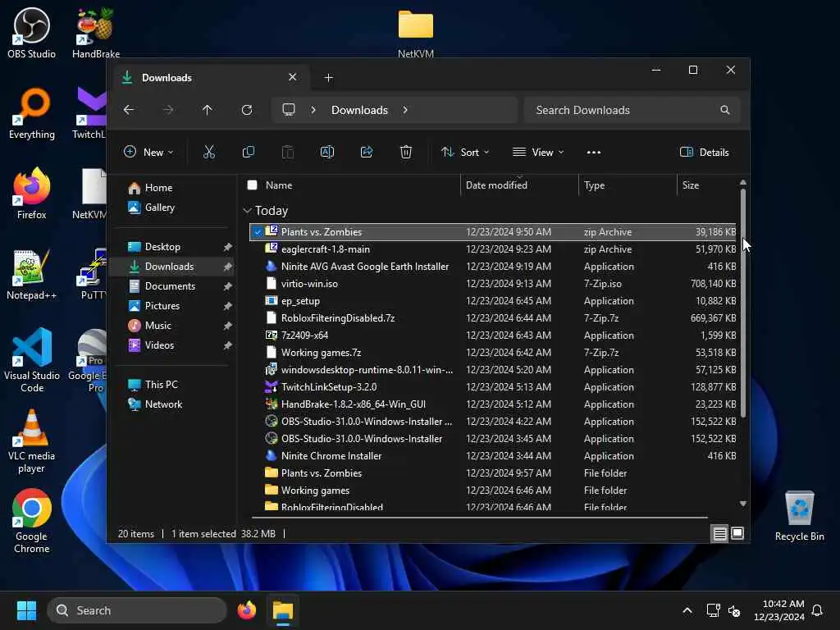Viewport: 840px width, 630px height.
Task: Click the vertical scrollbar of file list
Action: [743, 303]
